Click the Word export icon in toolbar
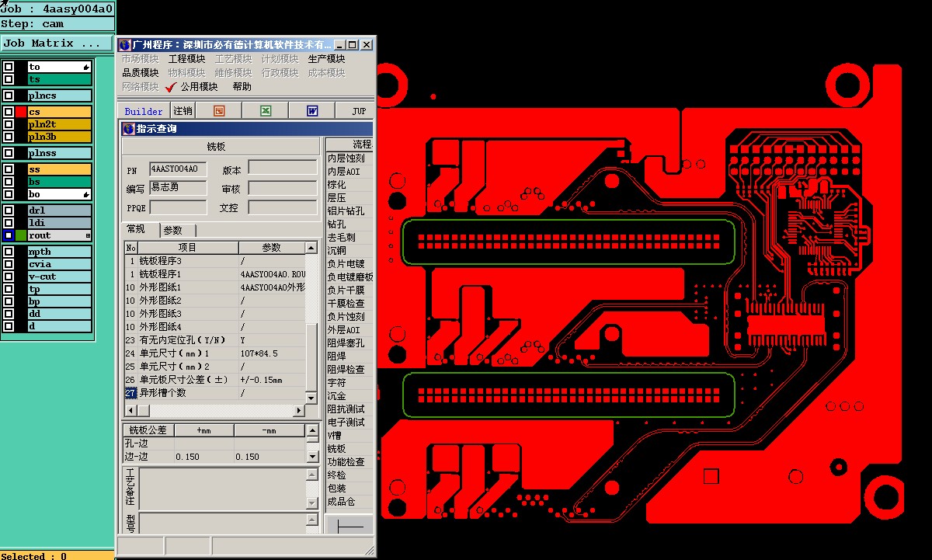The height and width of the screenshot is (560, 932). (x=312, y=111)
